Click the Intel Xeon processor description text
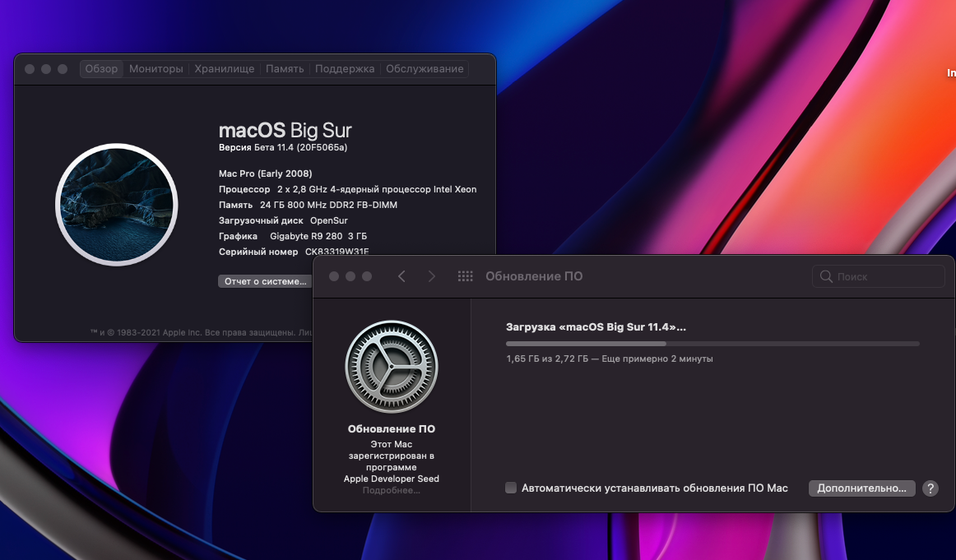Image resolution: width=956 pixels, height=560 pixels. click(x=377, y=189)
